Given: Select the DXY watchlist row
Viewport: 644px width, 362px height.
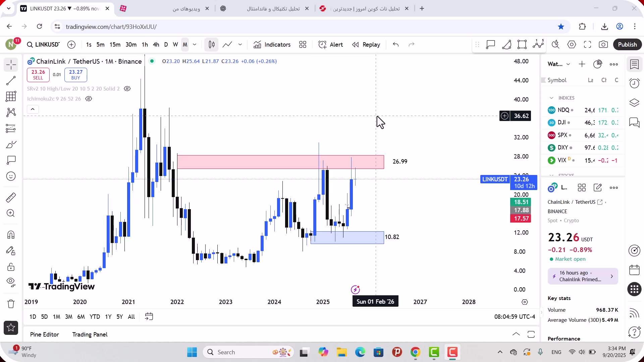Looking at the screenshot, I should [583, 147].
